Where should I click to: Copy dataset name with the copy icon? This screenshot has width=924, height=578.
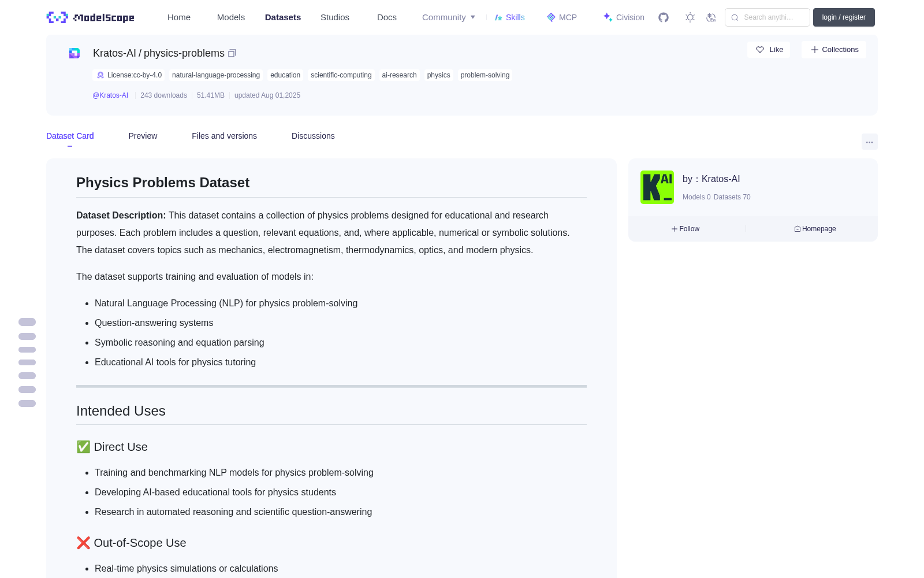pos(232,53)
